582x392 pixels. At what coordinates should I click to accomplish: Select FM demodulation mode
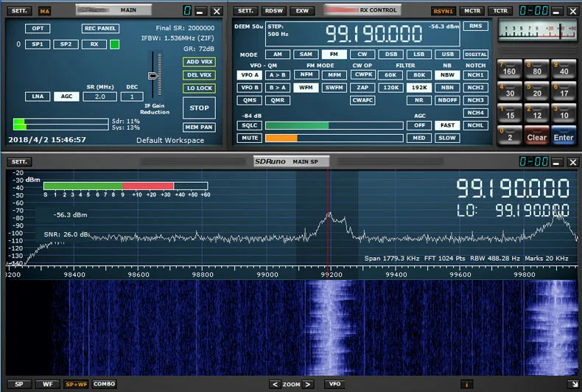pyautogui.click(x=334, y=55)
